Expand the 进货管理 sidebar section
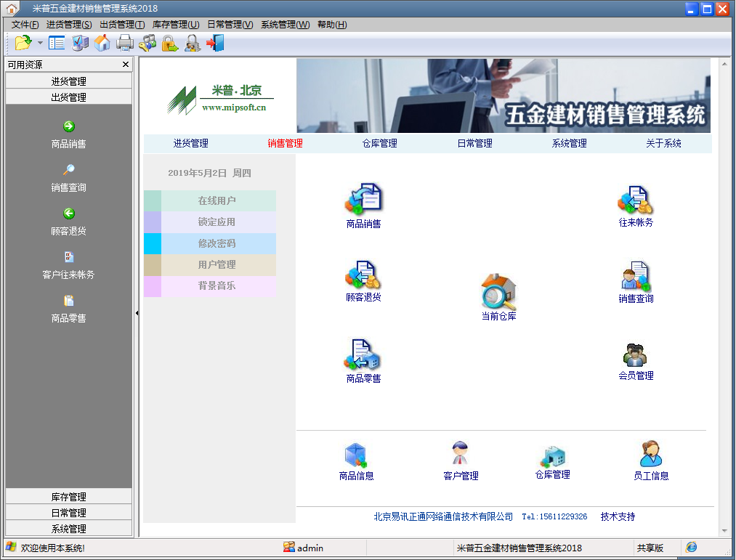 click(69, 81)
